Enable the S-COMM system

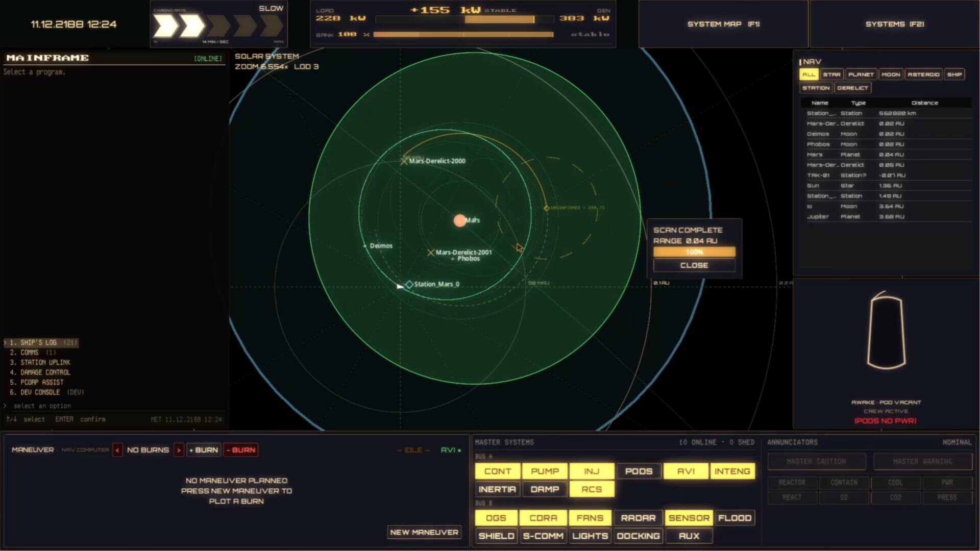coord(543,536)
